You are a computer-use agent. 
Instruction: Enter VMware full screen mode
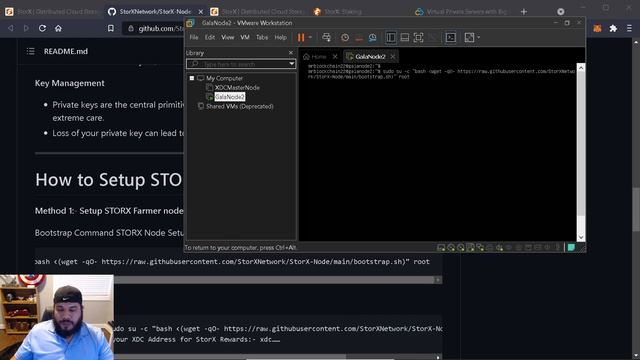click(x=418, y=38)
